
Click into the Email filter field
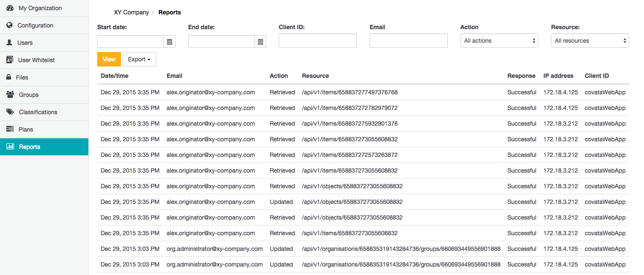[408, 41]
